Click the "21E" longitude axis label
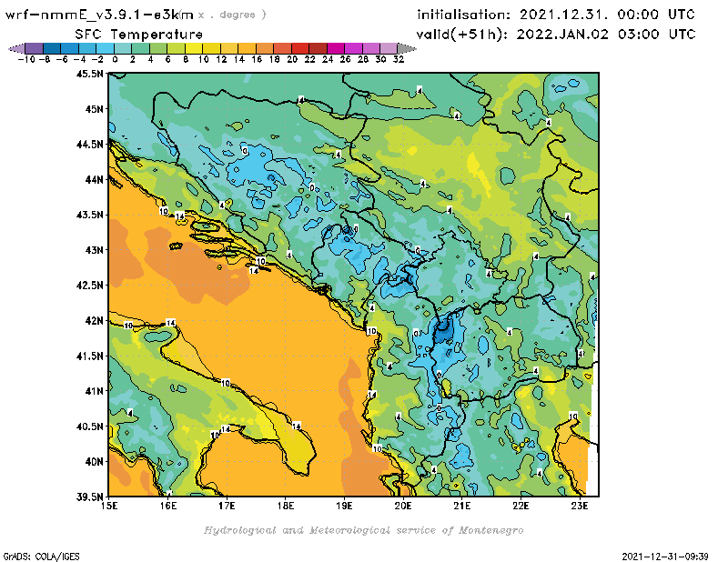 [462, 506]
